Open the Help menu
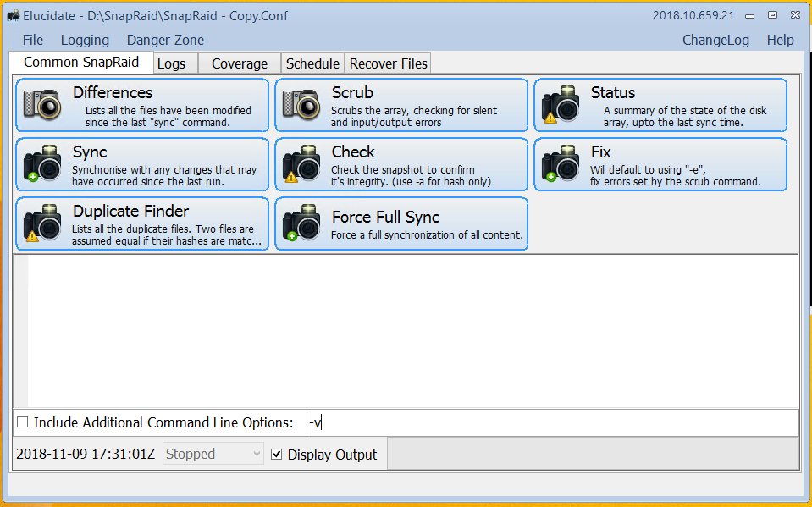 click(x=781, y=40)
